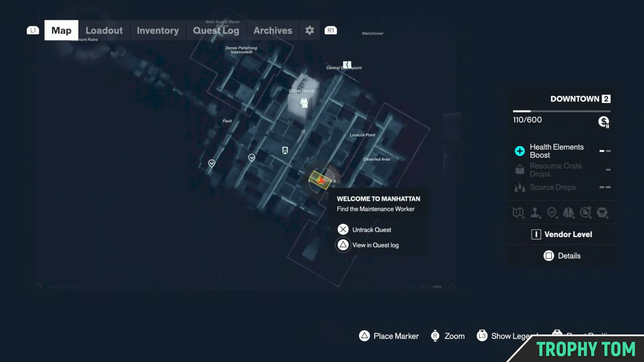Open vendor Details

pos(569,256)
